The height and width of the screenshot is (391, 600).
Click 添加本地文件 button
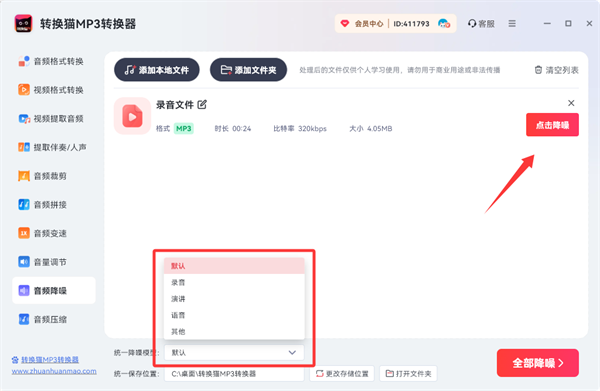[x=157, y=70]
